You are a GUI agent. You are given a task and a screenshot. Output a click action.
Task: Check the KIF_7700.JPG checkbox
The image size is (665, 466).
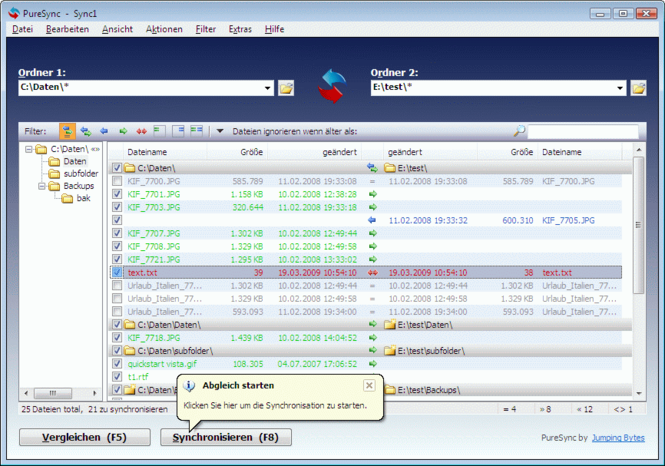click(117, 181)
